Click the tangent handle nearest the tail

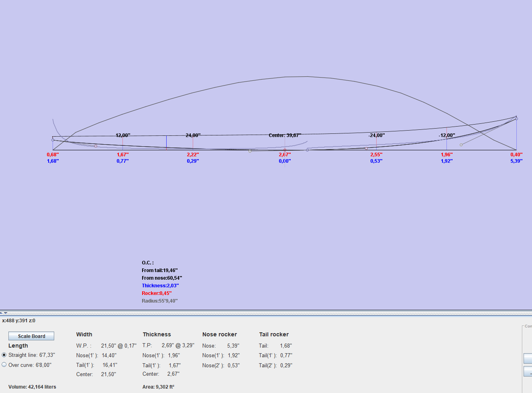coord(96,146)
